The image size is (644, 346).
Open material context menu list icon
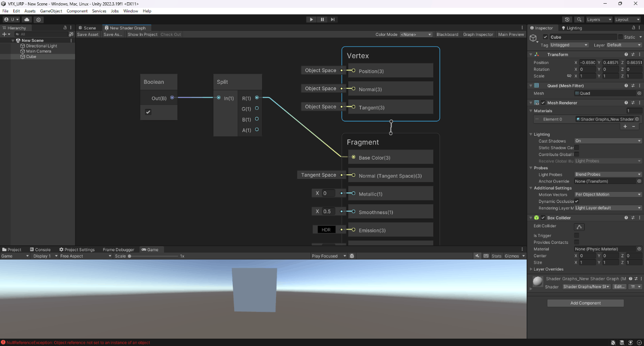coord(635,287)
